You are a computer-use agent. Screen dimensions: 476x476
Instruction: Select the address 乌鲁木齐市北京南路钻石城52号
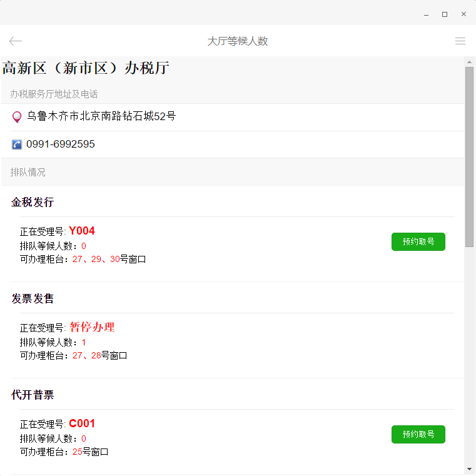(101, 116)
